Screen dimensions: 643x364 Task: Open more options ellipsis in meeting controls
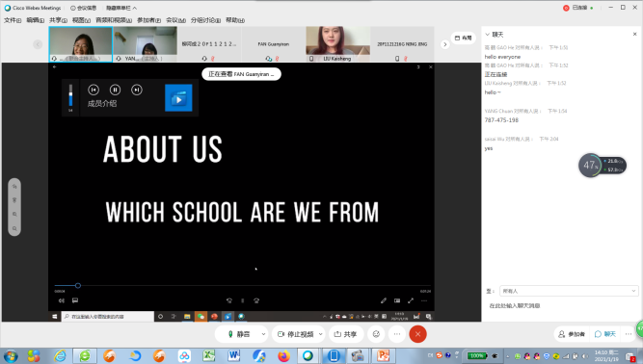click(x=397, y=334)
